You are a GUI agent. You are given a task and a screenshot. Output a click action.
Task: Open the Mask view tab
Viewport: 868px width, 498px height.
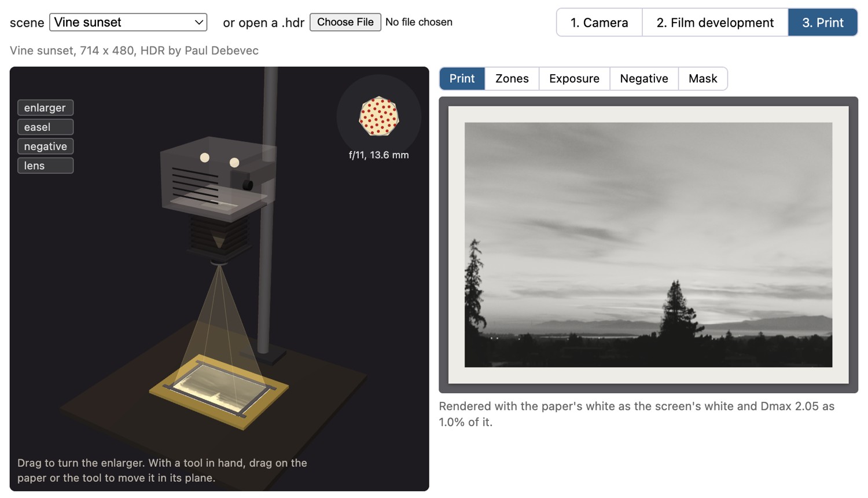(x=703, y=79)
